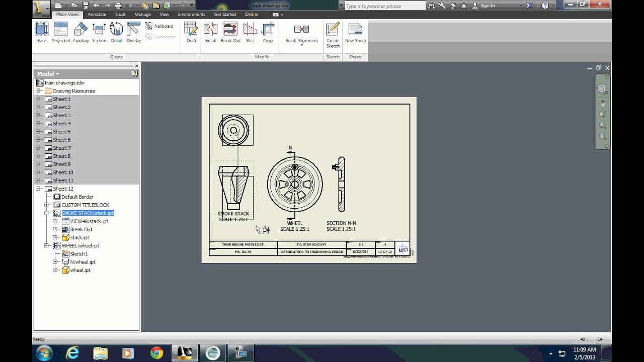Click the Pan hand icon in navigation bar
Image resolution: width=644 pixels, height=362 pixels.
[602, 103]
